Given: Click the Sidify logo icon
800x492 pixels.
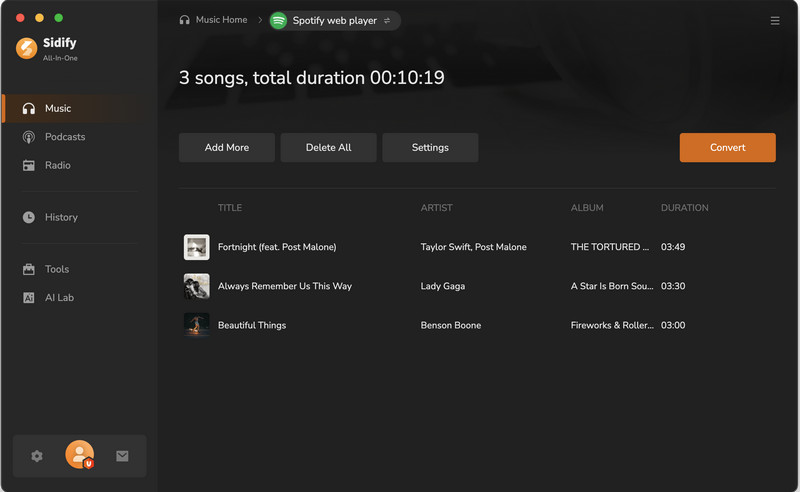Looking at the screenshot, I should point(27,48).
